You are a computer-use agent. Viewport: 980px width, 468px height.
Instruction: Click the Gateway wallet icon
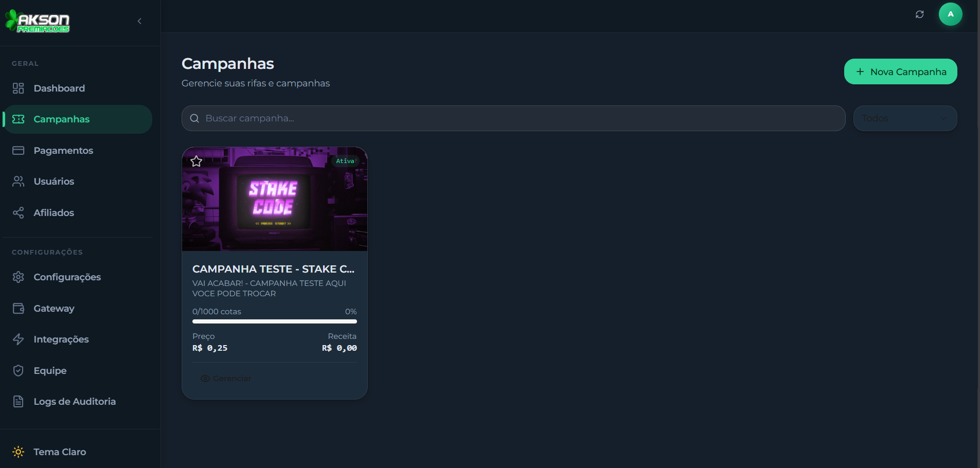19,309
